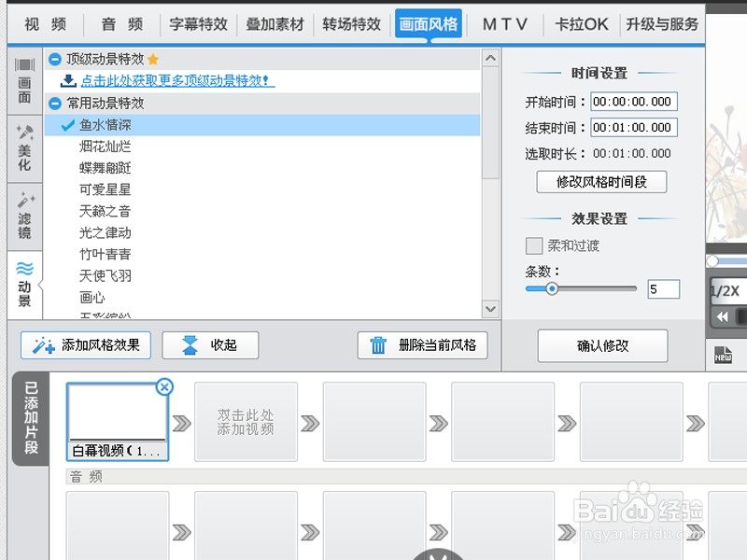Click the 条数 slider handle
Screen dimensions: 747x560
click(552, 288)
